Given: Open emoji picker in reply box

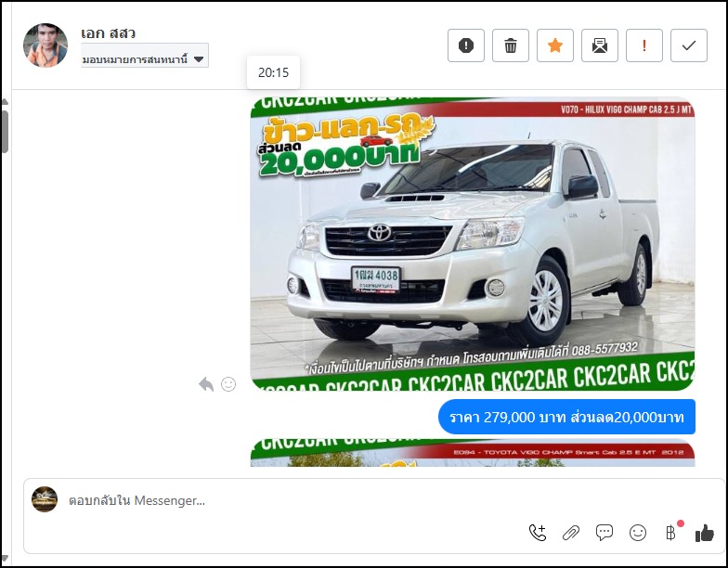Looking at the screenshot, I should pyautogui.click(x=637, y=533).
